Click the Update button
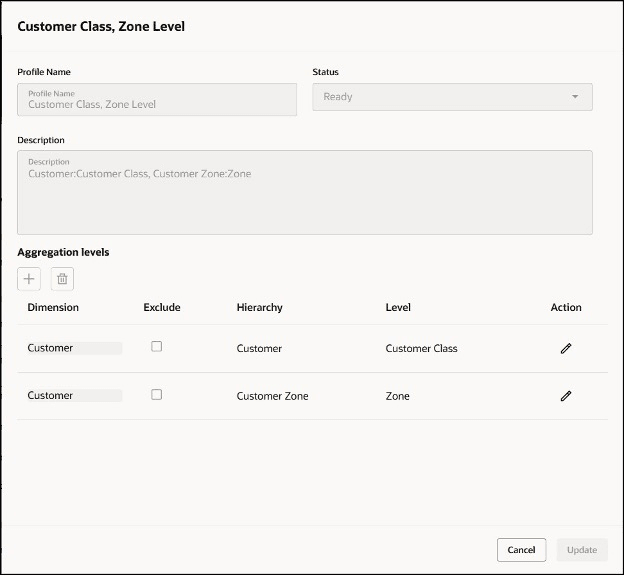The width and height of the screenshot is (624, 576). pyautogui.click(x=582, y=550)
